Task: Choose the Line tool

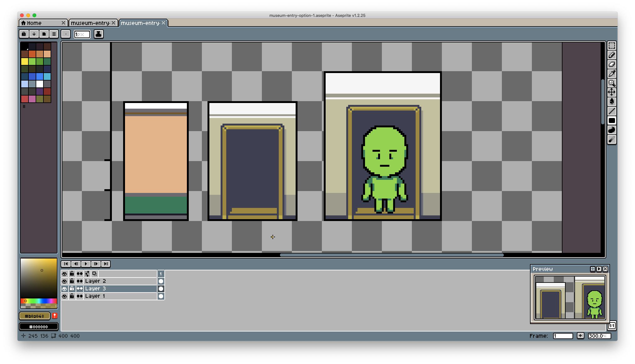Action: point(612,111)
